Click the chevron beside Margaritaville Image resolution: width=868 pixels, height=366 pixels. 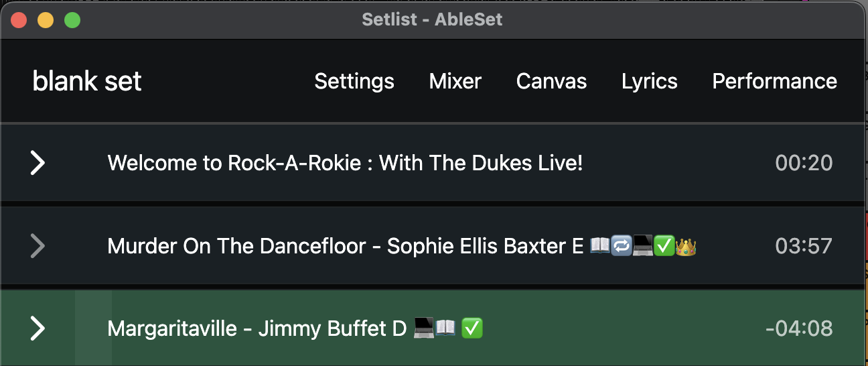click(38, 328)
